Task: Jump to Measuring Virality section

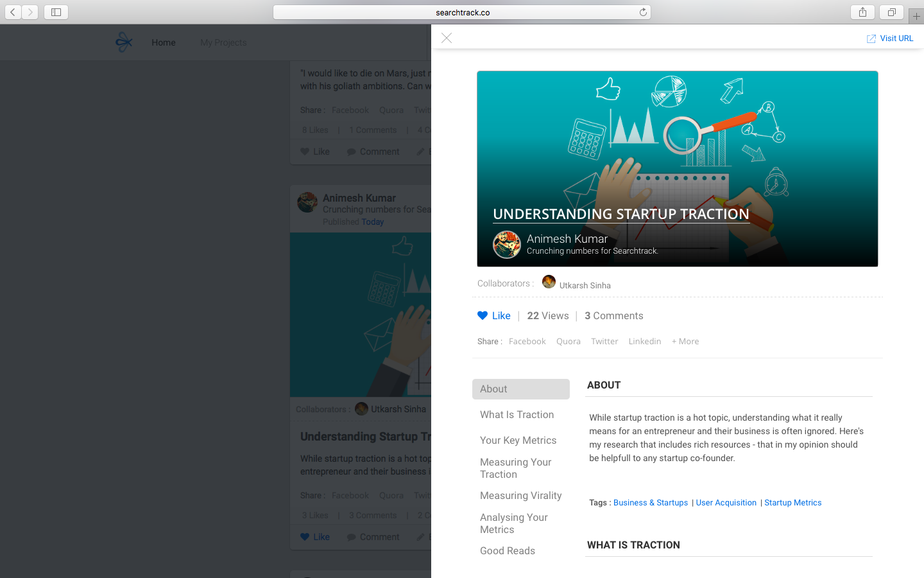Action: 521,496
